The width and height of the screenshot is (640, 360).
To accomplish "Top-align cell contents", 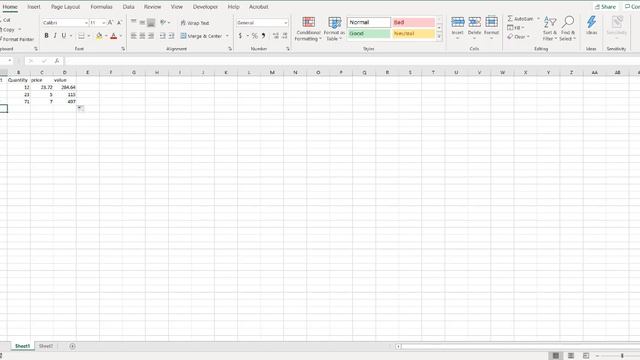I will click(x=133, y=22).
